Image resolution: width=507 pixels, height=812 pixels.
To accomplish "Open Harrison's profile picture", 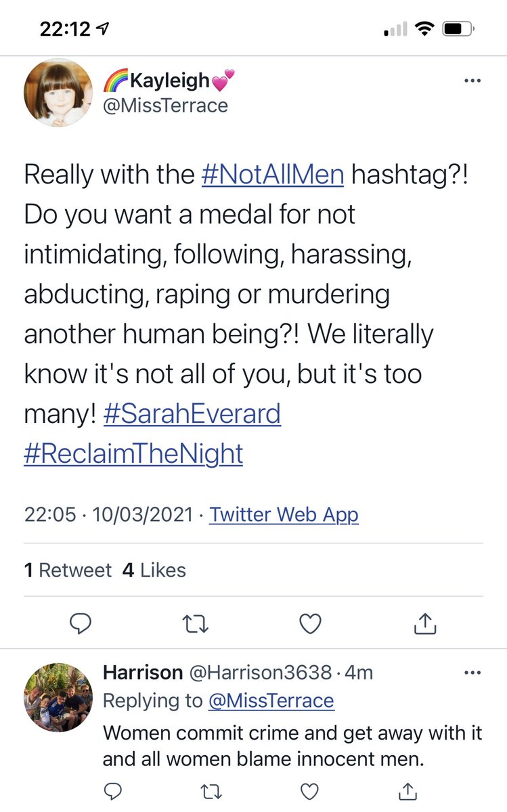I will pyautogui.click(x=58, y=697).
